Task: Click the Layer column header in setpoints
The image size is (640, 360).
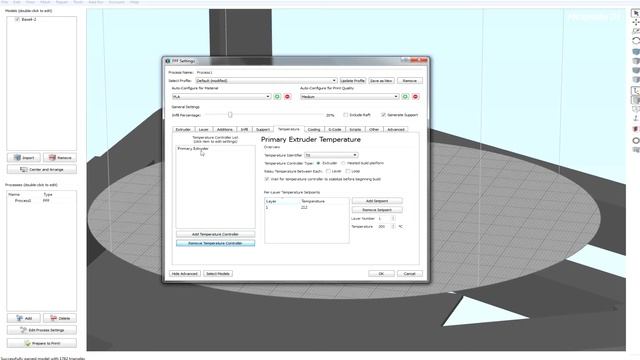Action: click(x=282, y=201)
